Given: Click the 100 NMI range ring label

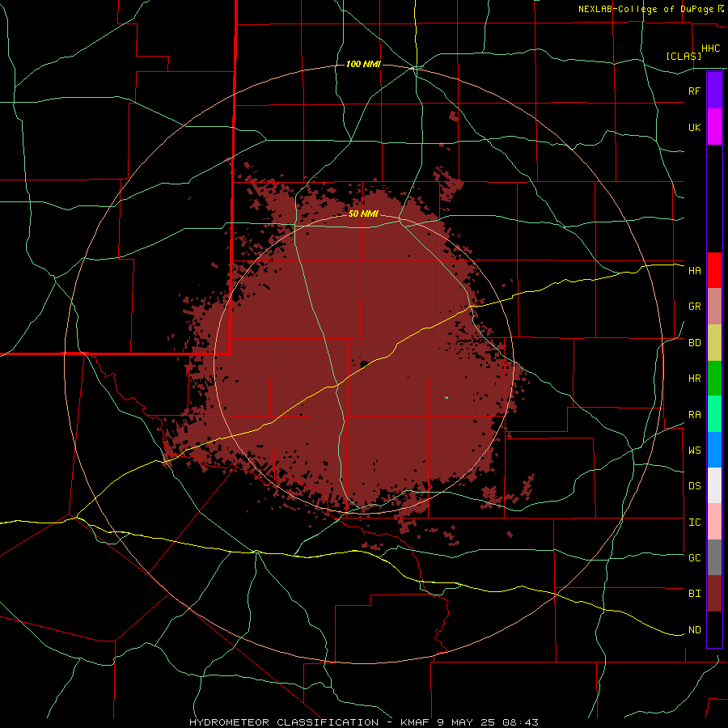Looking at the screenshot, I should pos(363,64).
